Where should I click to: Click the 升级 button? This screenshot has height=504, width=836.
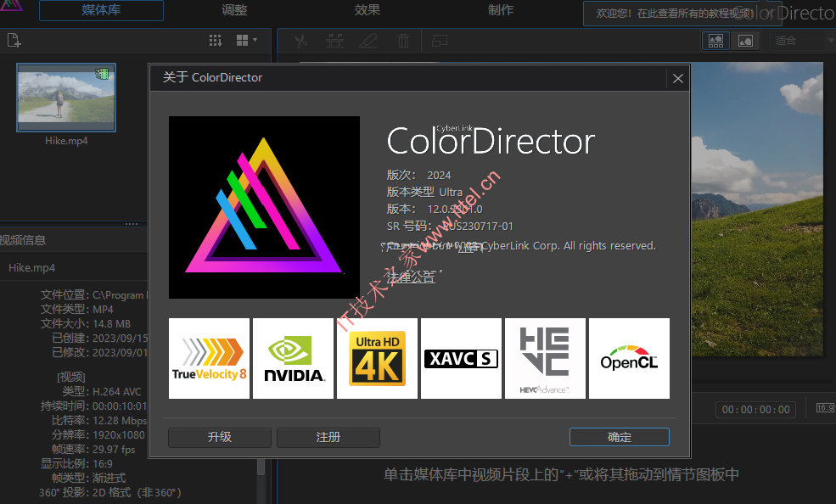pos(220,438)
